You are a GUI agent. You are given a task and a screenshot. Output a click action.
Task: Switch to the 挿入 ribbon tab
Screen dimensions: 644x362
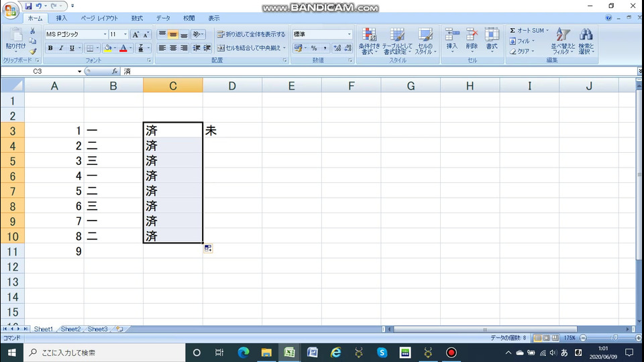pos(62,18)
